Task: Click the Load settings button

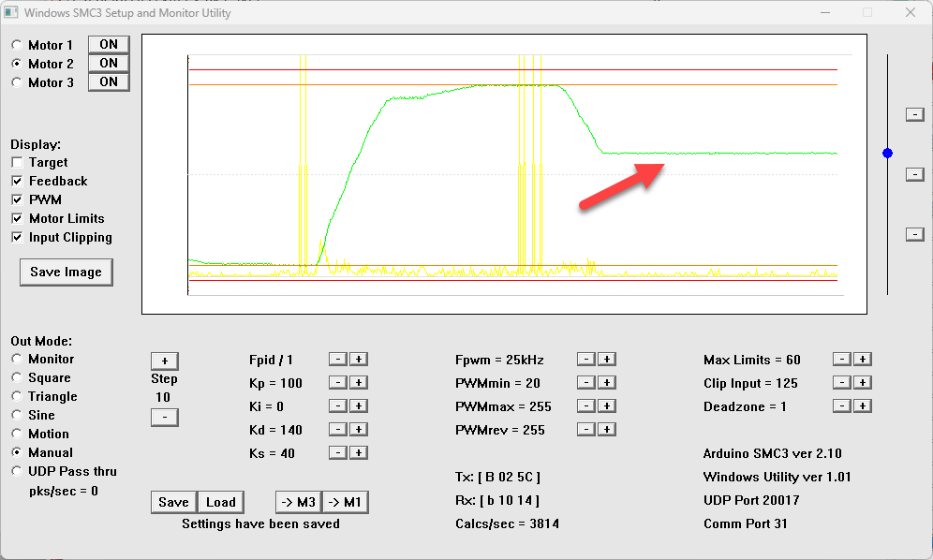Action: click(221, 503)
